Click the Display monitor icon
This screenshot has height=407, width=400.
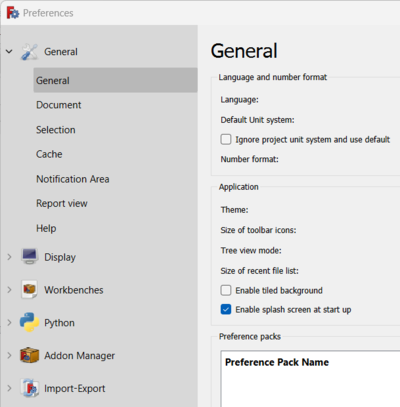29,257
